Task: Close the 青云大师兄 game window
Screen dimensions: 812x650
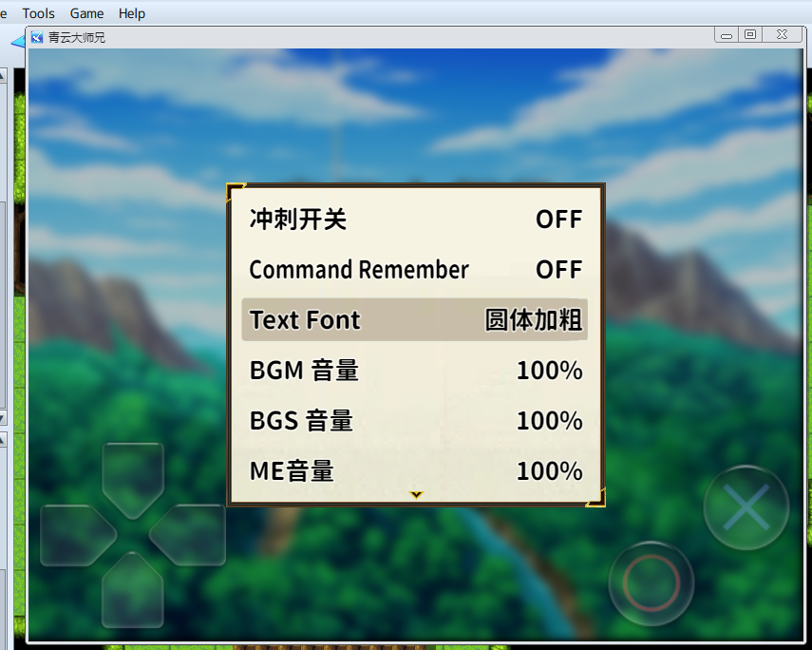Action: pyautogui.click(x=783, y=35)
